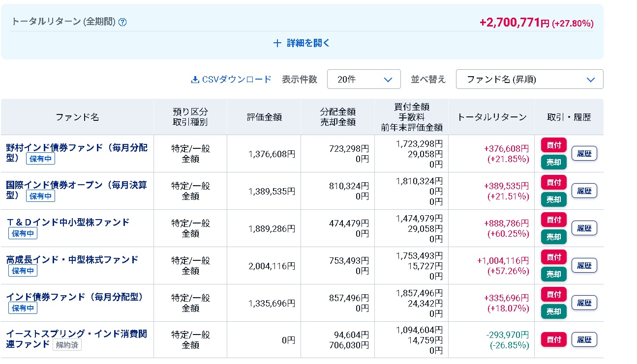Open the T&Dインド中小型株ファンド link
Image resolution: width=637 pixels, height=364 pixels.
(x=68, y=222)
